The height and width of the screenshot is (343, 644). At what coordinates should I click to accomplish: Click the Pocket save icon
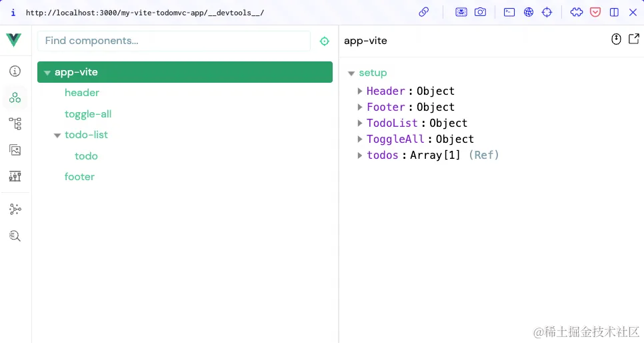pyautogui.click(x=595, y=12)
